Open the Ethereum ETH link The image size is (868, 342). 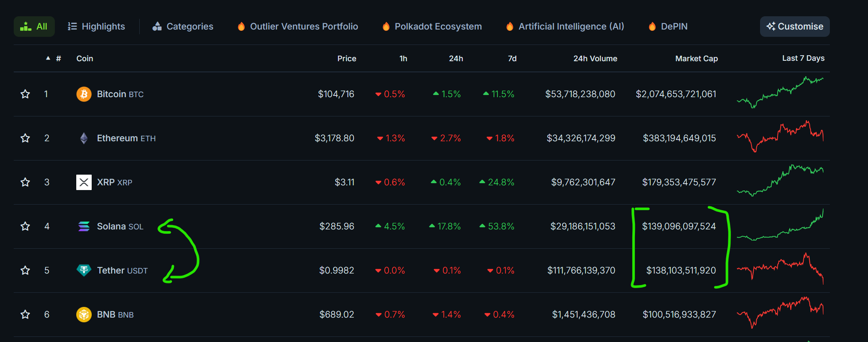tap(126, 138)
